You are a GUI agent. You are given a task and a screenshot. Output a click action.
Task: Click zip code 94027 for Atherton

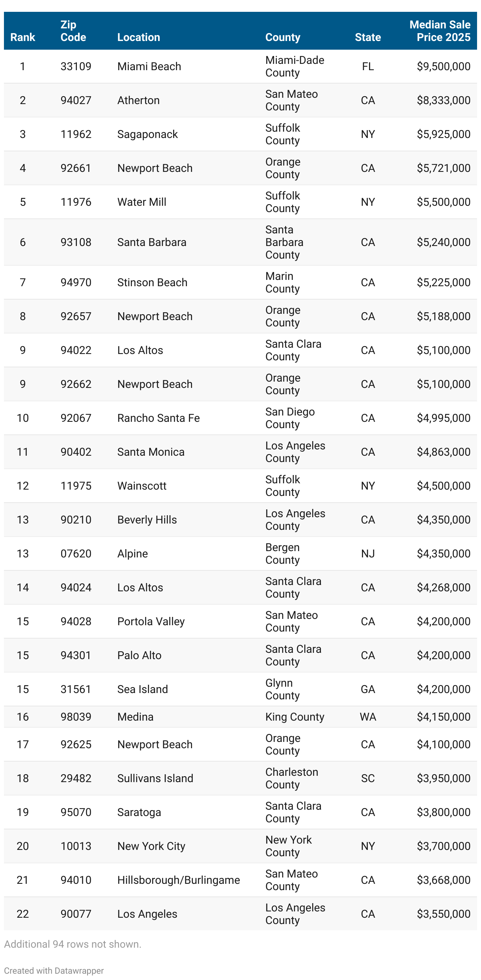[76, 100]
